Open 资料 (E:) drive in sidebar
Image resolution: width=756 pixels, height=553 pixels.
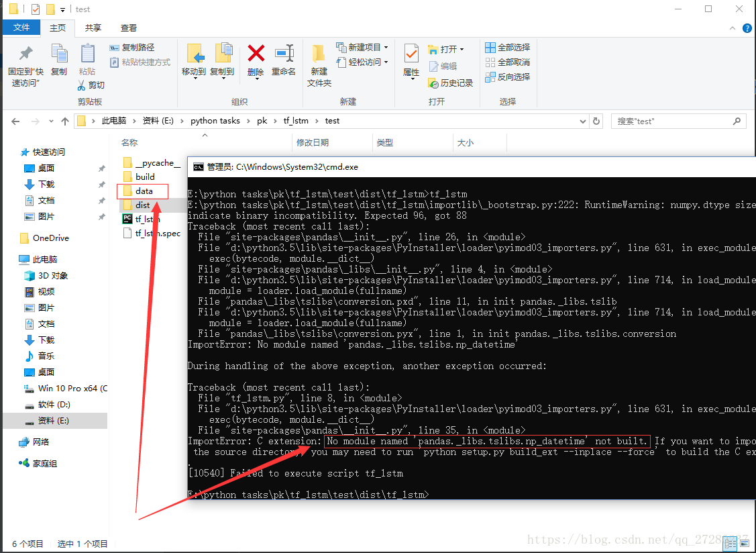click(x=47, y=421)
